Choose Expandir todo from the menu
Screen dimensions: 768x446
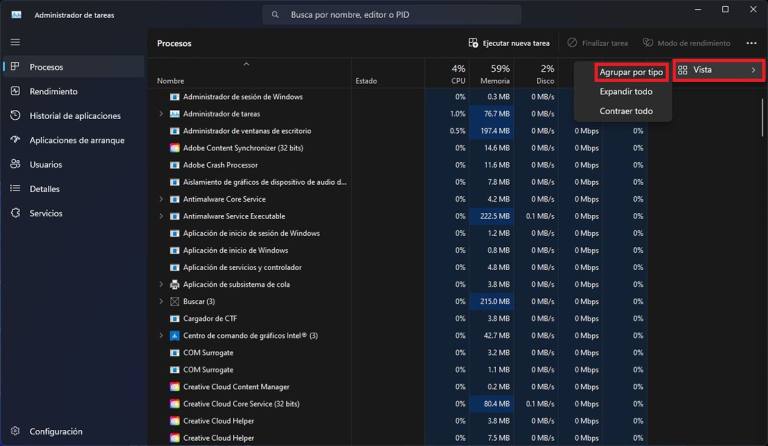626,92
